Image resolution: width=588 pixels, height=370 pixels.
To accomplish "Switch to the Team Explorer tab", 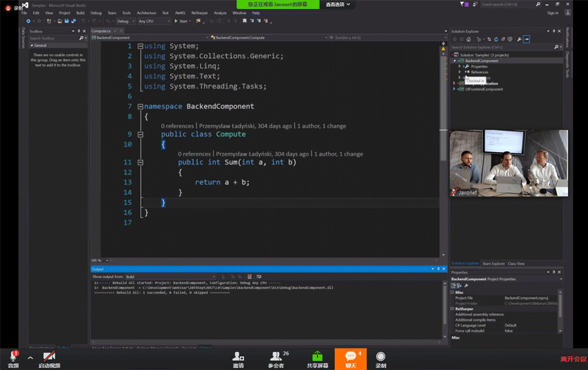I will 493,264.
